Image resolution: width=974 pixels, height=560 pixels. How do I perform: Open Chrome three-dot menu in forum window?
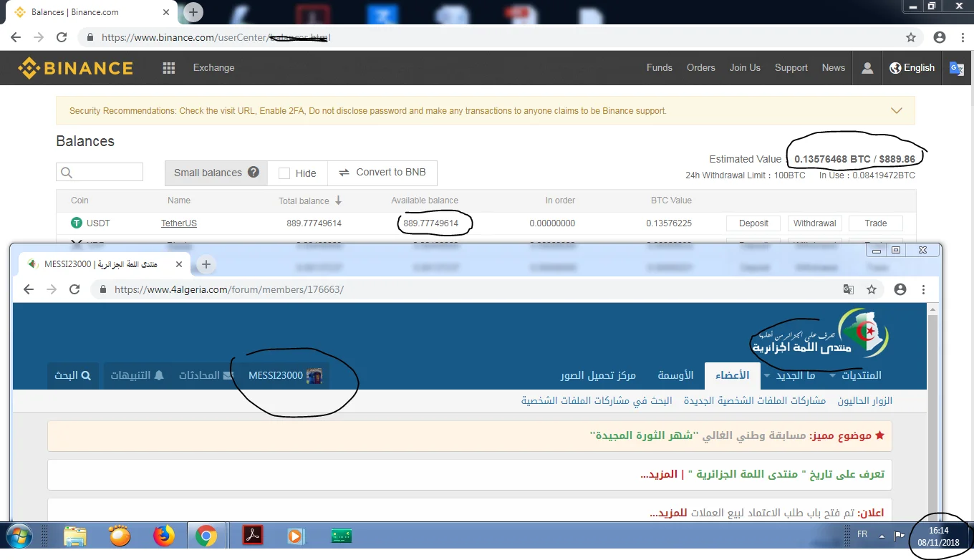coord(923,289)
